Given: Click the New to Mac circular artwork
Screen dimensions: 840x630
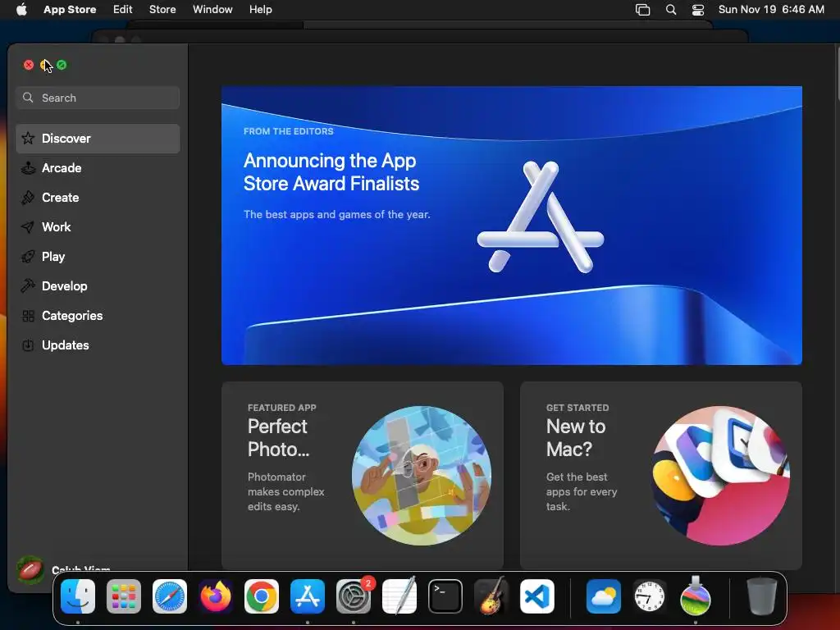Looking at the screenshot, I should [x=720, y=476].
